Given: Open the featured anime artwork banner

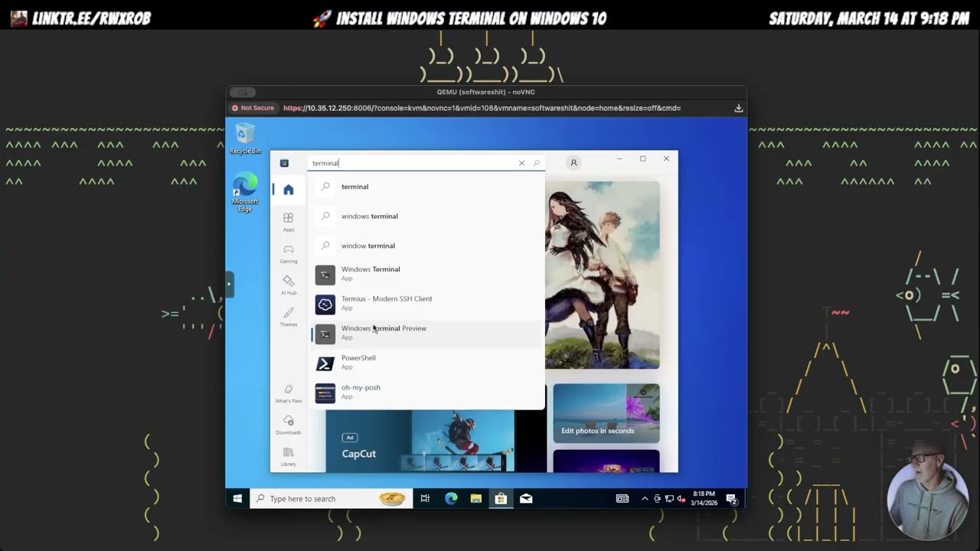Looking at the screenshot, I should tap(602, 275).
